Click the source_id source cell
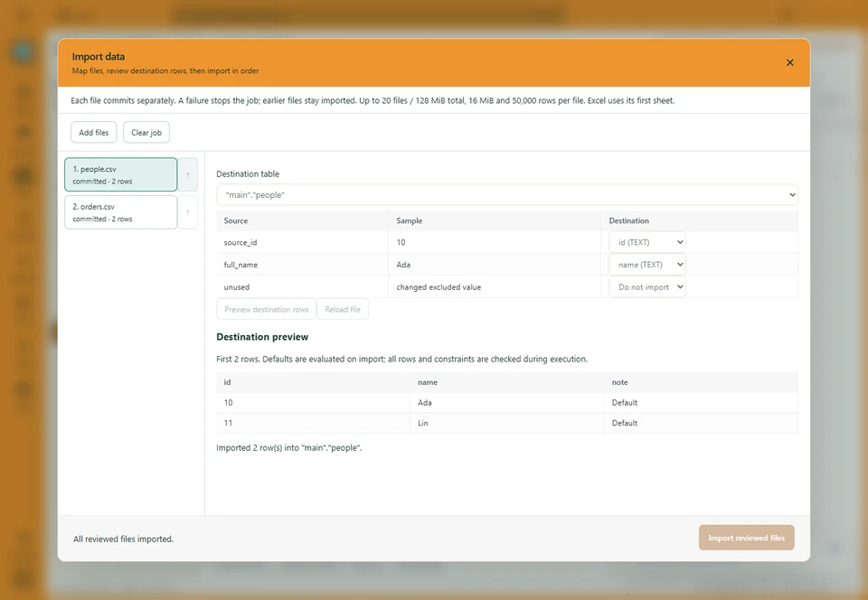 point(302,242)
